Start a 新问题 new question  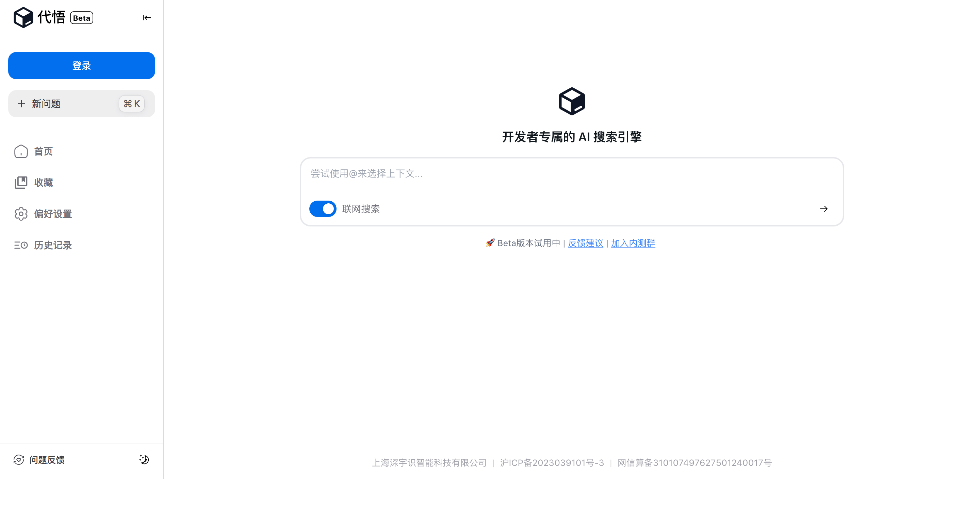81,103
